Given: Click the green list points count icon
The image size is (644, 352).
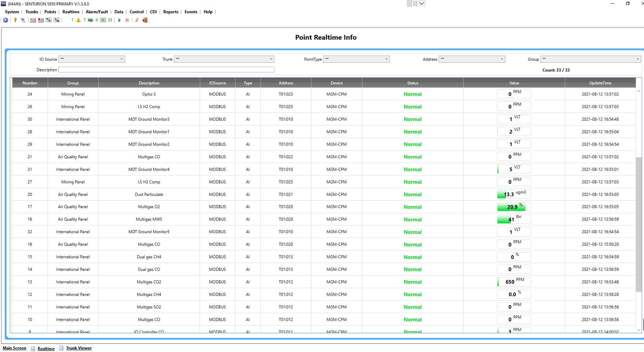Looking at the screenshot, I should [x=103, y=20].
